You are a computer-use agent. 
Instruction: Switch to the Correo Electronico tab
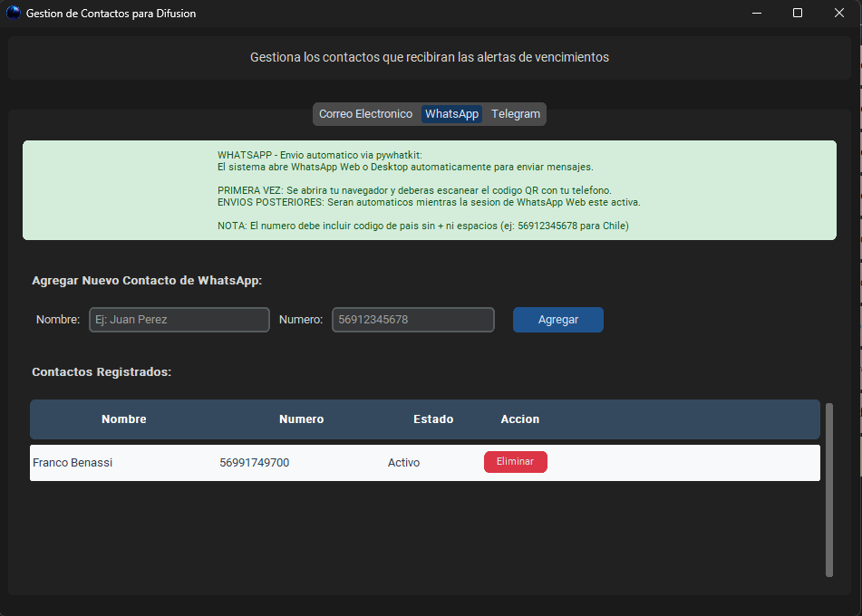(365, 114)
